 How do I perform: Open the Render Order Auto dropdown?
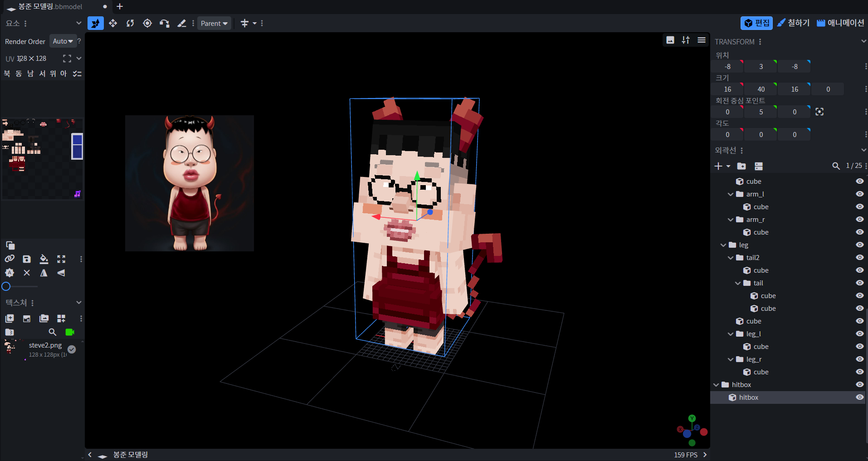[63, 41]
